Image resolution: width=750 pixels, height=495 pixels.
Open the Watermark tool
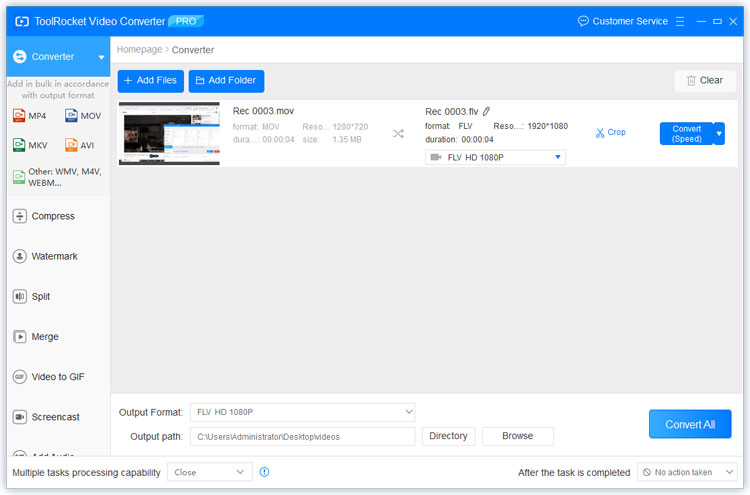point(45,256)
